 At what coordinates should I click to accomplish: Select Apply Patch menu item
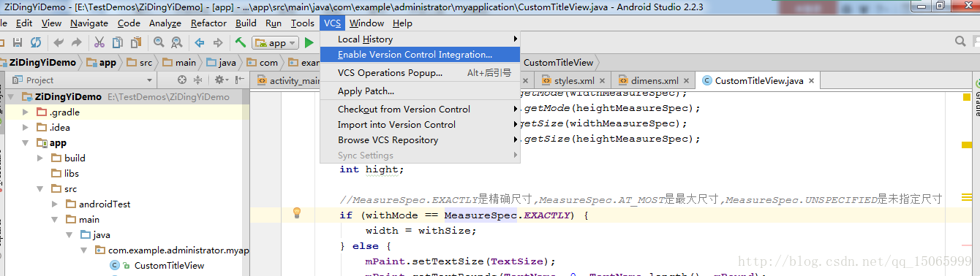point(420,91)
